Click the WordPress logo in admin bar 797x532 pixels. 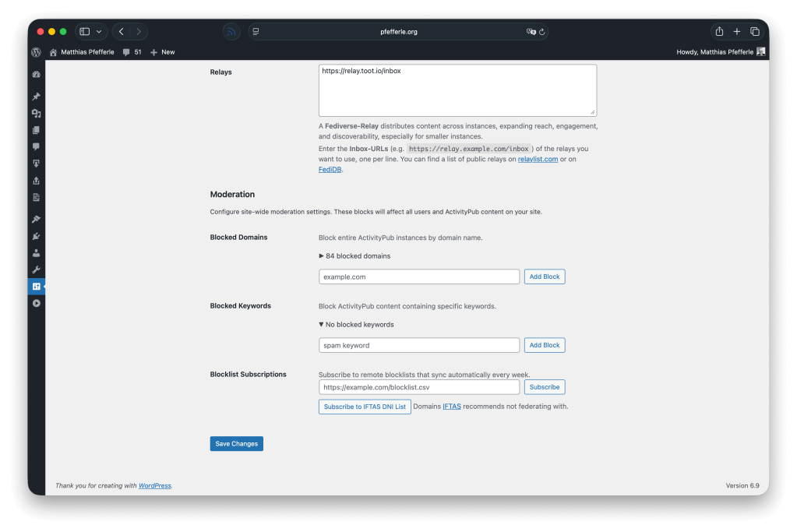coord(36,52)
